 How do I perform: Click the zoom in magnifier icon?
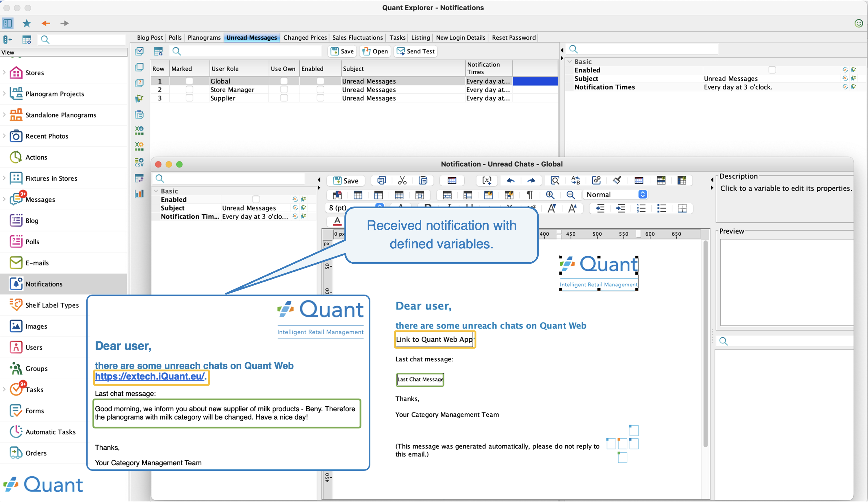550,195
